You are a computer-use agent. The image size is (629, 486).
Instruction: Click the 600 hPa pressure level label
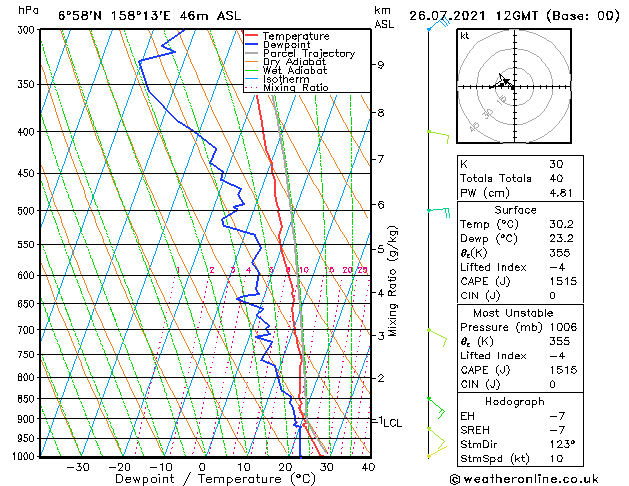coord(28,275)
